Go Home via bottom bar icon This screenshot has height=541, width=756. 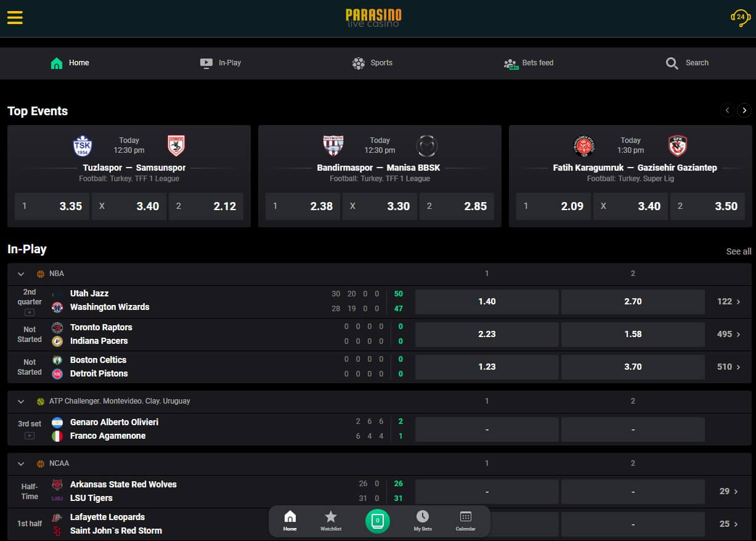290,521
